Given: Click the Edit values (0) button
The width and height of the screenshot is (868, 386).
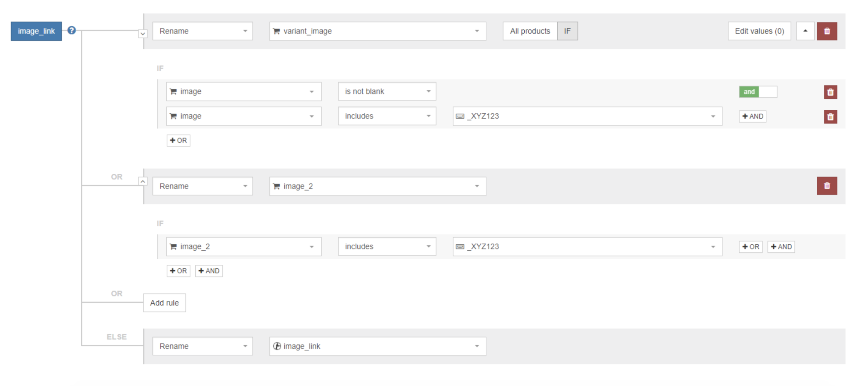Looking at the screenshot, I should pyautogui.click(x=759, y=31).
